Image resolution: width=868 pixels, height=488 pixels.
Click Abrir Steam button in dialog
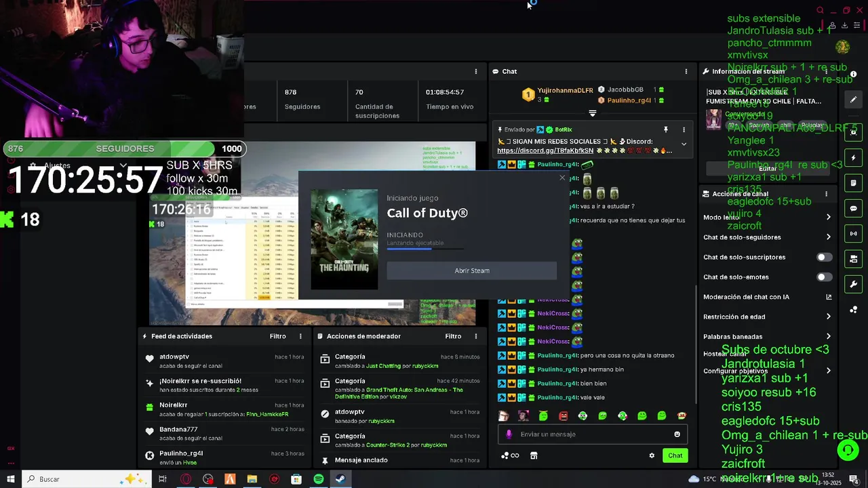tap(472, 270)
